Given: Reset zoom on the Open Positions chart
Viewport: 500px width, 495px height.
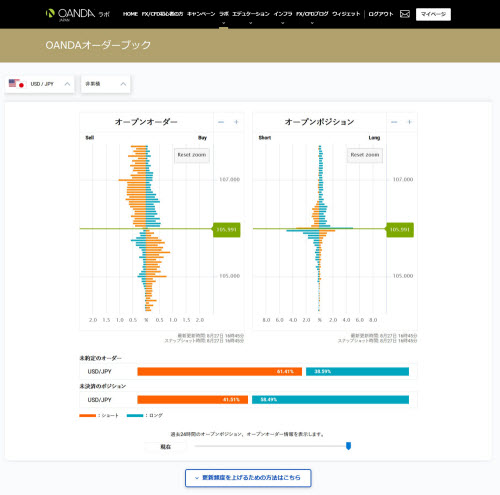Looking at the screenshot, I should coord(365,155).
